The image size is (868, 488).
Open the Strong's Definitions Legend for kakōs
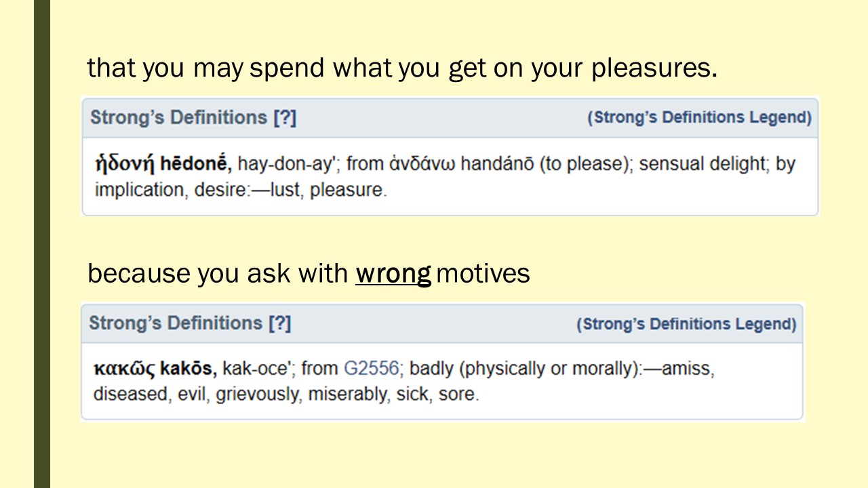pyautogui.click(x=686, y=324)
